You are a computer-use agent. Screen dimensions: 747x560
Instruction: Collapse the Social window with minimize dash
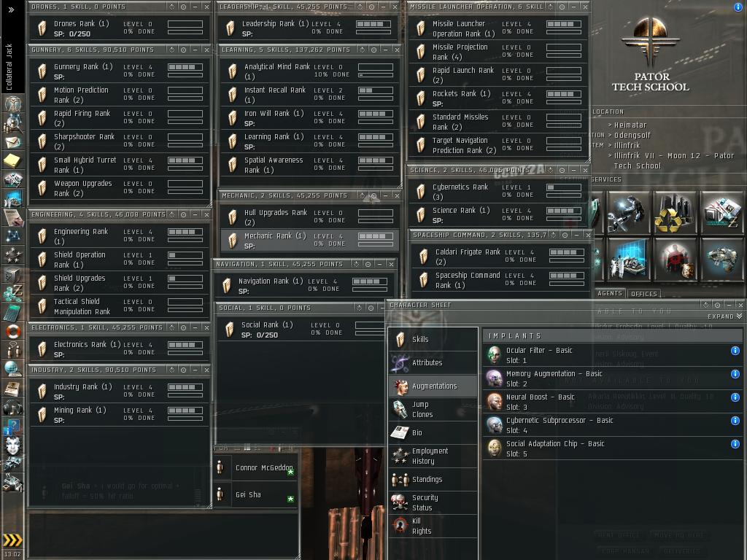[382, 308]
